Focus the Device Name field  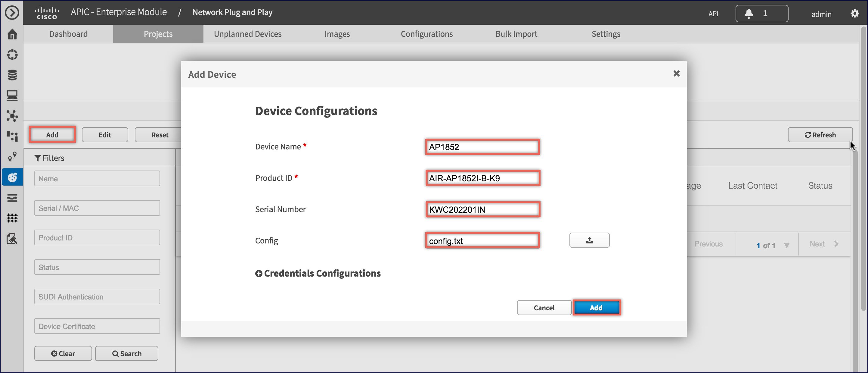(482, 147)
